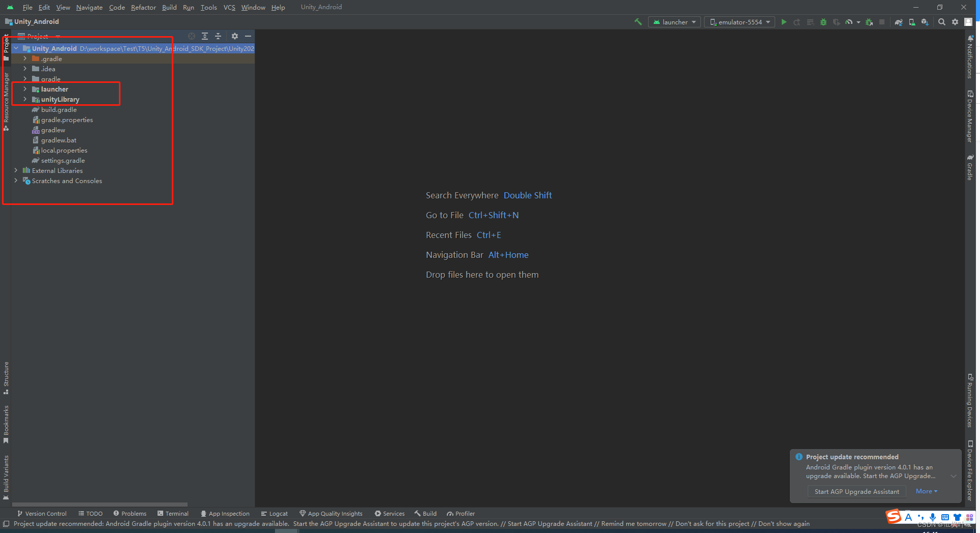980x533 pixels.
Task: Open the IDE Settings gear in the toolbar
Action: 956,22
